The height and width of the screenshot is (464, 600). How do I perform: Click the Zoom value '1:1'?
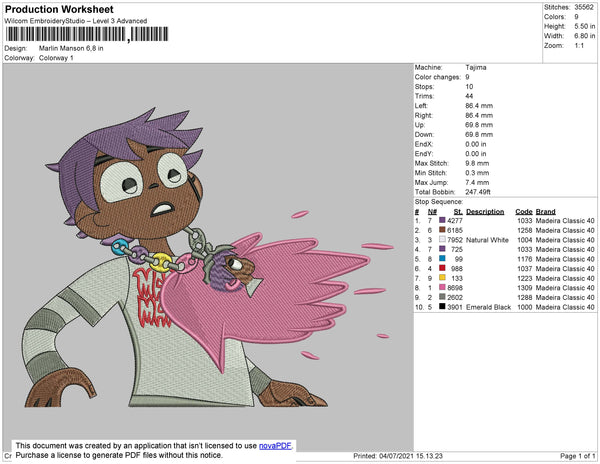[x=579, y=45]
